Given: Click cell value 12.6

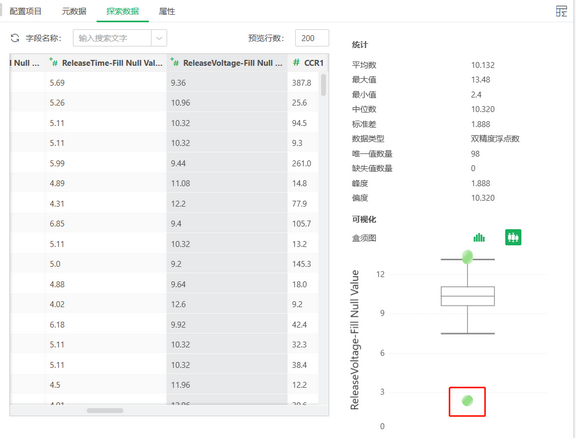Looking at the screenshot, I should point(178,304).
